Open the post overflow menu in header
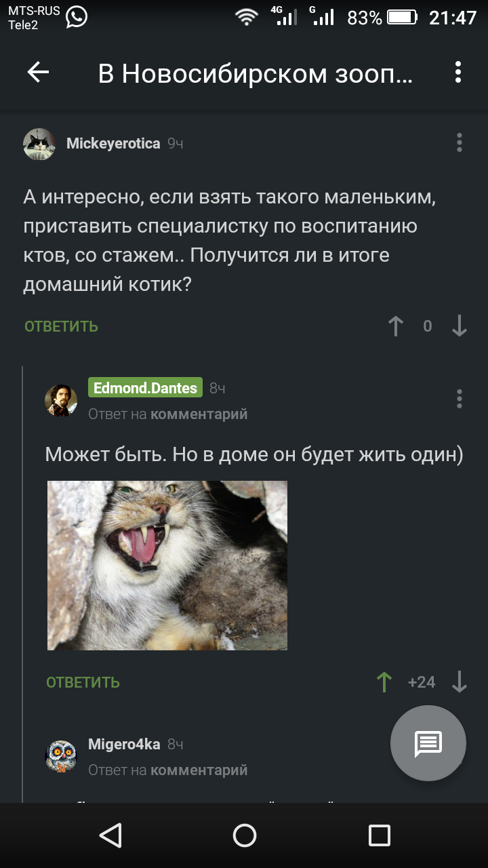488x868 pixels. pyautogui.click(x=458, y=73)
